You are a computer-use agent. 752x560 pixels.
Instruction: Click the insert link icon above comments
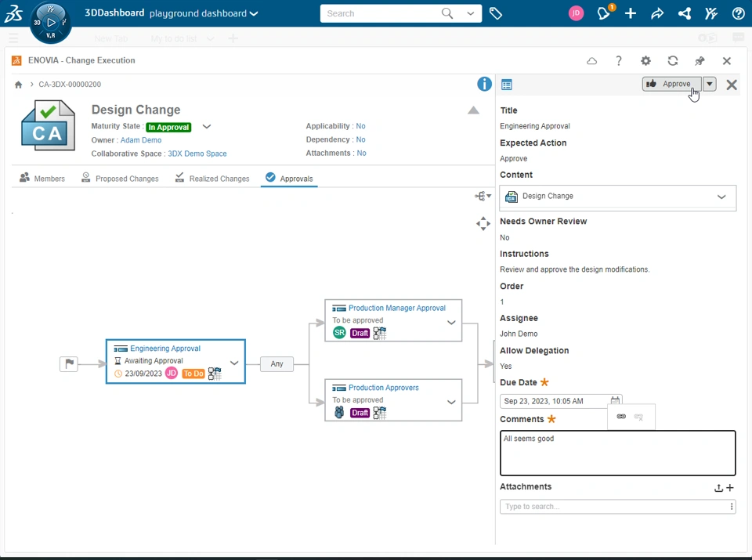(x=621, y=416)
